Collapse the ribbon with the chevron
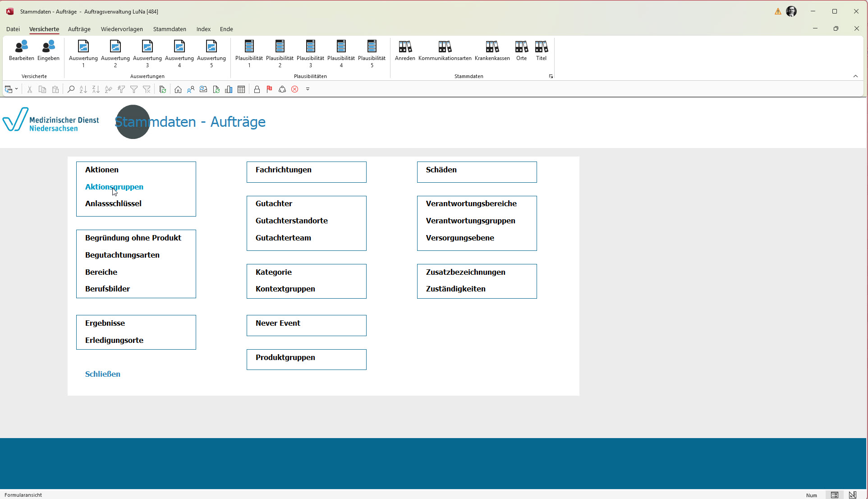This screenshot has width=868, height=499. [x=855, y=76]
